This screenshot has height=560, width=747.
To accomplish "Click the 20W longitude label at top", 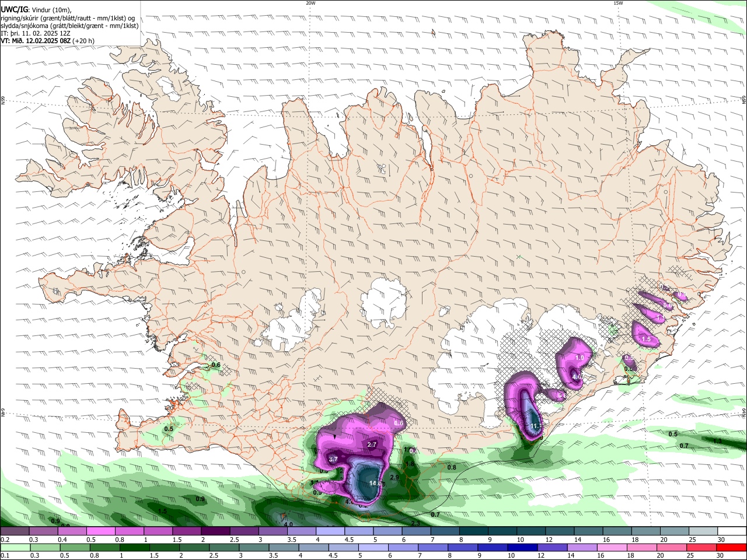I will [310, 3].
